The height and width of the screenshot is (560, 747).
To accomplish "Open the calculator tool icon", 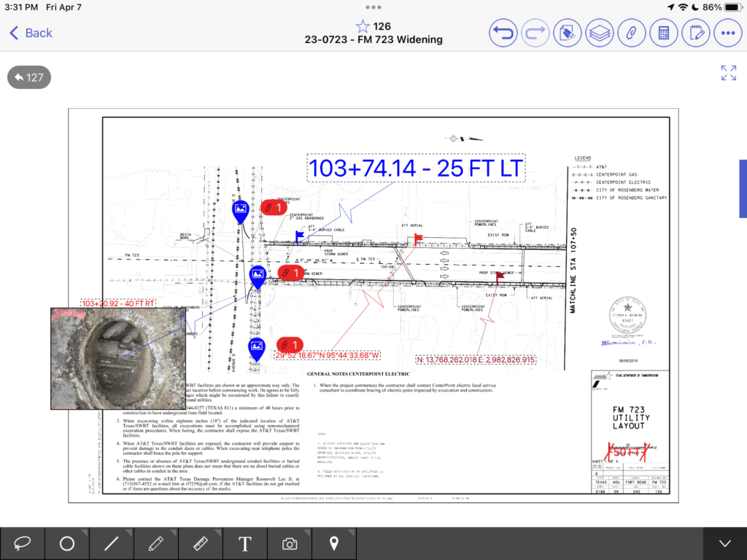I will (664, 33).
